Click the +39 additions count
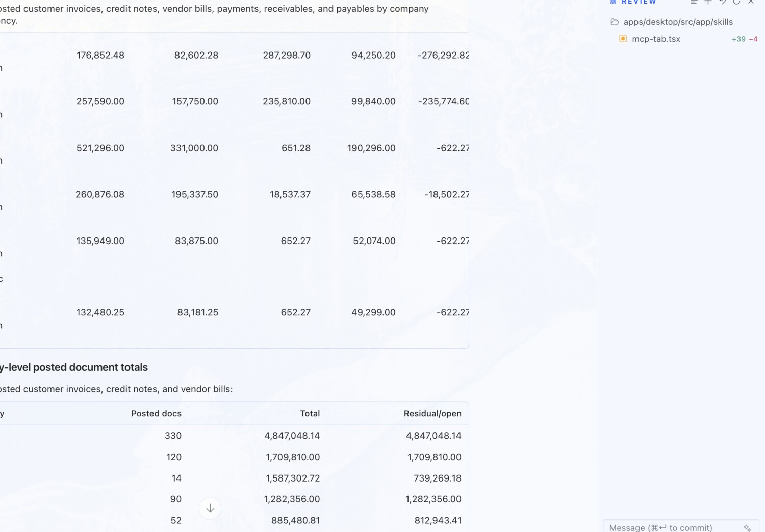 tap(738, 39)
